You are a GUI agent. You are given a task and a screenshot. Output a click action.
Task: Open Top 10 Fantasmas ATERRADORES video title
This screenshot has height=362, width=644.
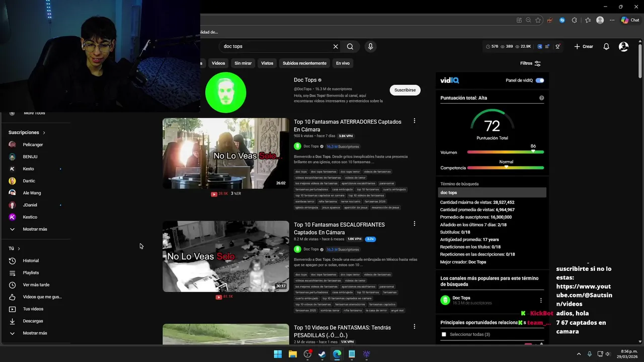pos(348,126)
